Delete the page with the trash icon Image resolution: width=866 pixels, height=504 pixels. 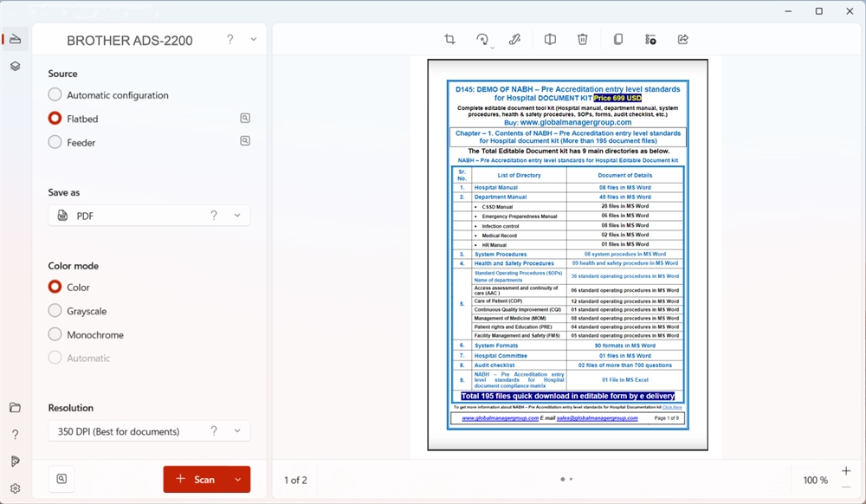click(583, 39)
